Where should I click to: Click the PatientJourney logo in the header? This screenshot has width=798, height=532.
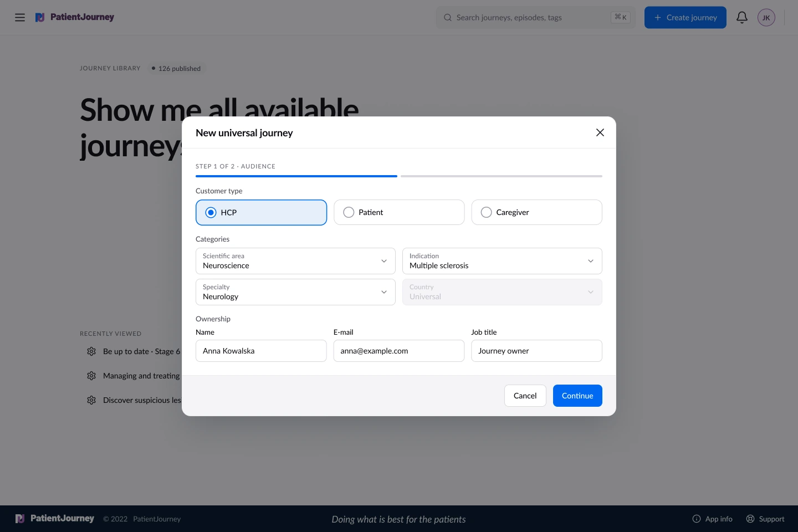click(75, 17)
